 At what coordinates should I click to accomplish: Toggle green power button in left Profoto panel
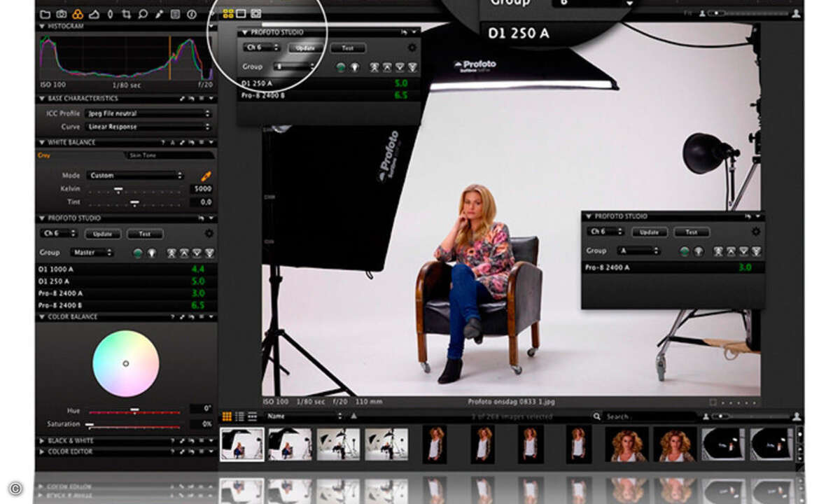click(x=138, y=253)
